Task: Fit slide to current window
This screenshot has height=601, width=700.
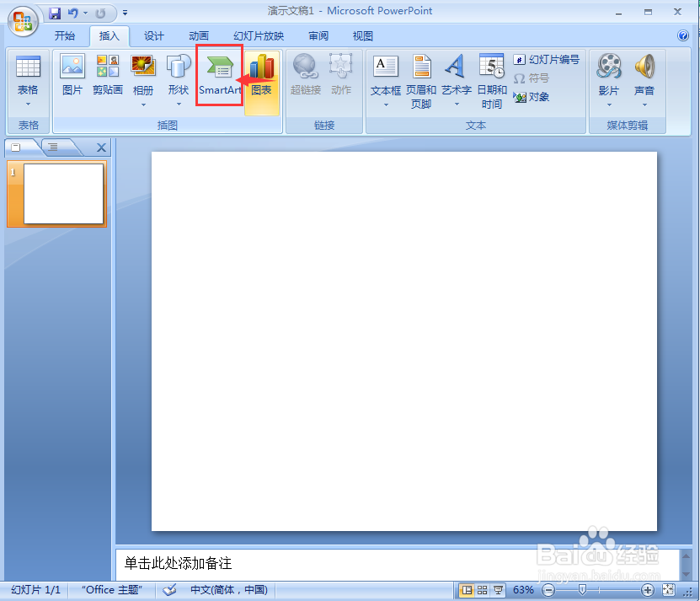Action: click(668, 590)
